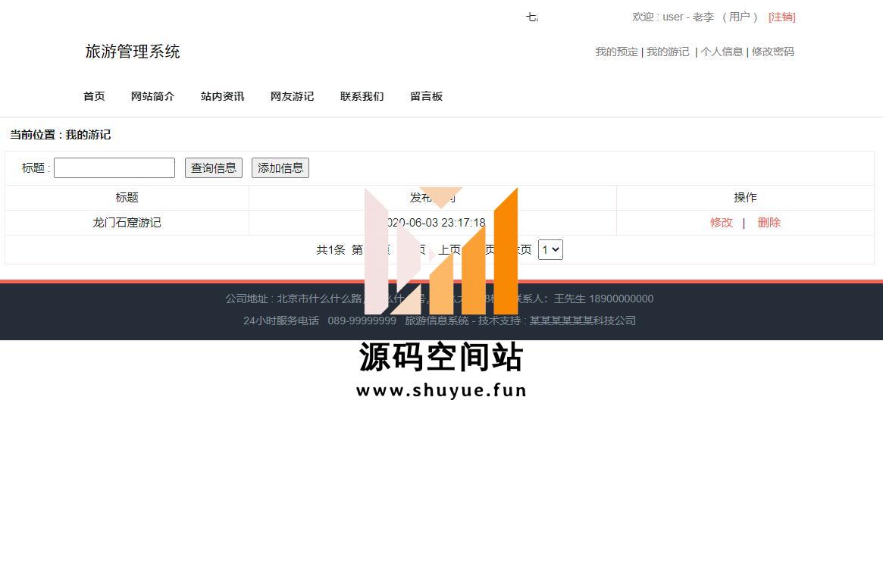Click the 修改密码 link

pos(772,52)
